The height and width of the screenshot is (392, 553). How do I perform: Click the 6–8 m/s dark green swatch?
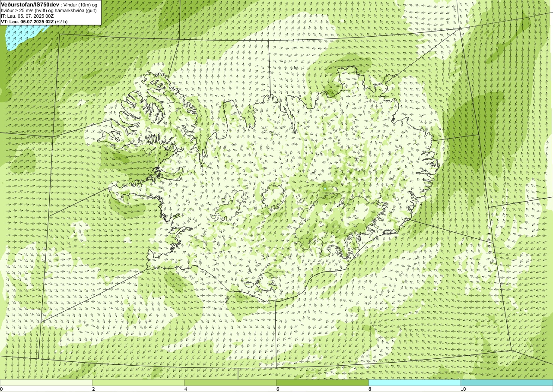click(x=322, y=383)
